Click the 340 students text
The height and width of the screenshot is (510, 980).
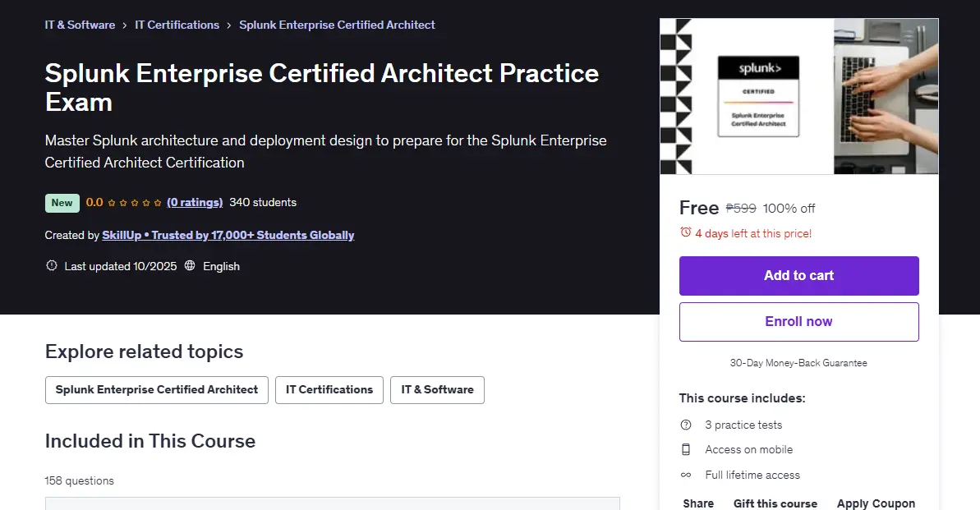[263, 203]
